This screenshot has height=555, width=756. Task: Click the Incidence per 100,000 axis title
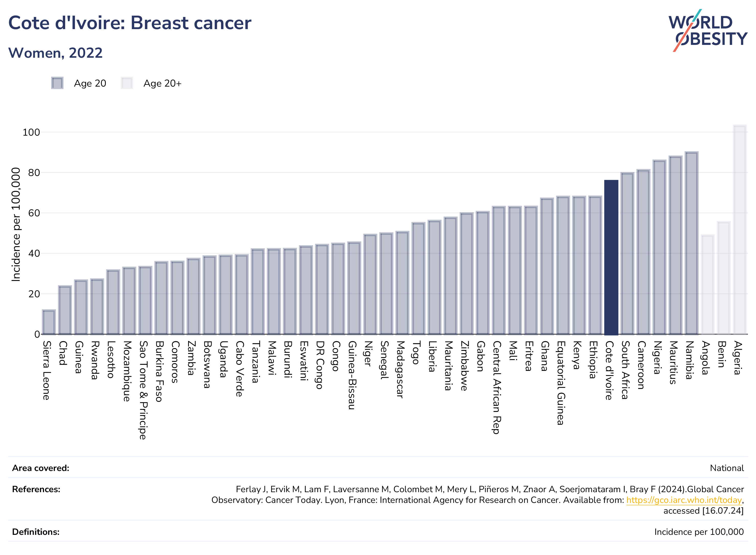tap(16, 224)
